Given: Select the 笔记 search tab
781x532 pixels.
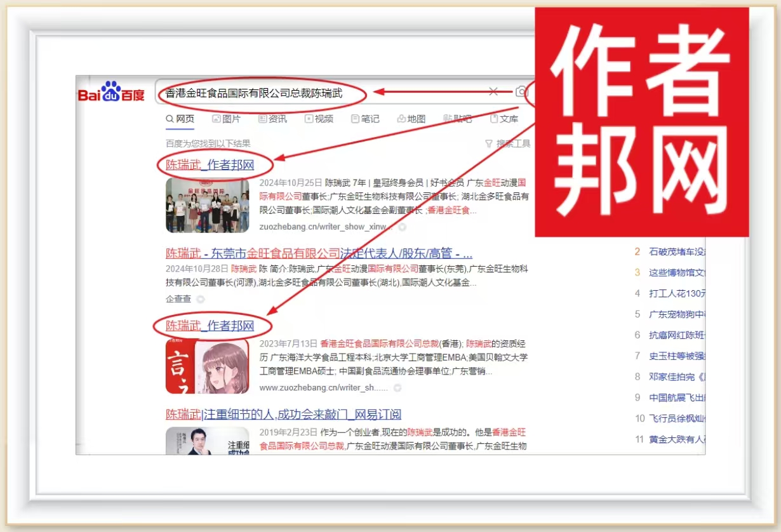Looking at the screenshot, I should pos(365,119).
